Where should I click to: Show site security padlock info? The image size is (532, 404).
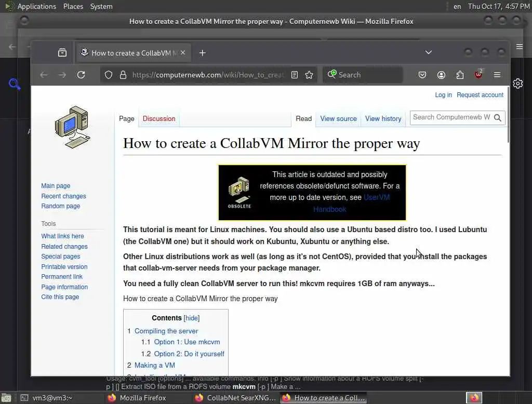[x=123, y=75]
